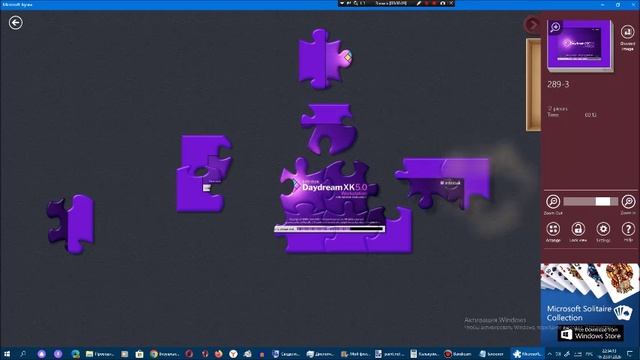
Task: Click the Arrange pieces button
Action: point(553,229)
